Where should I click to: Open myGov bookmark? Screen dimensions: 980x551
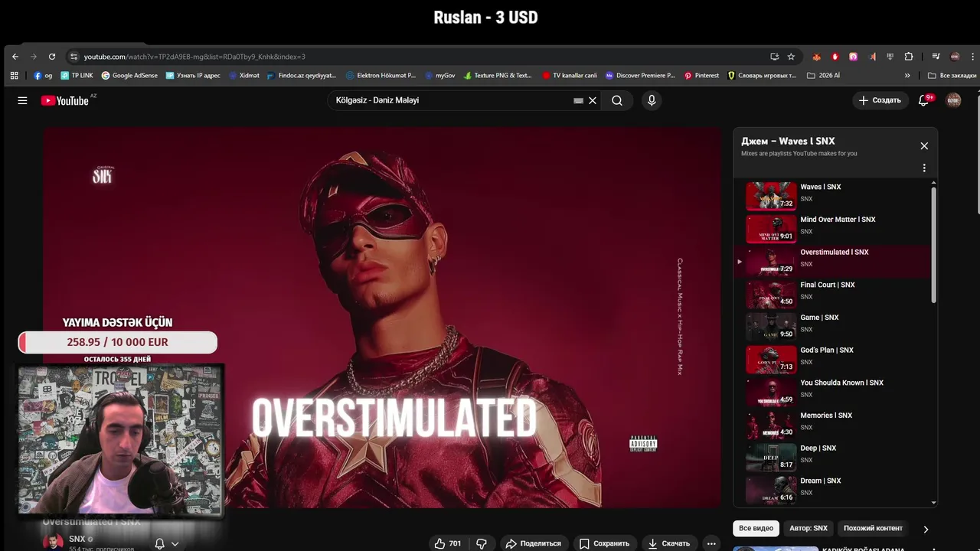(x=439, y=76)
